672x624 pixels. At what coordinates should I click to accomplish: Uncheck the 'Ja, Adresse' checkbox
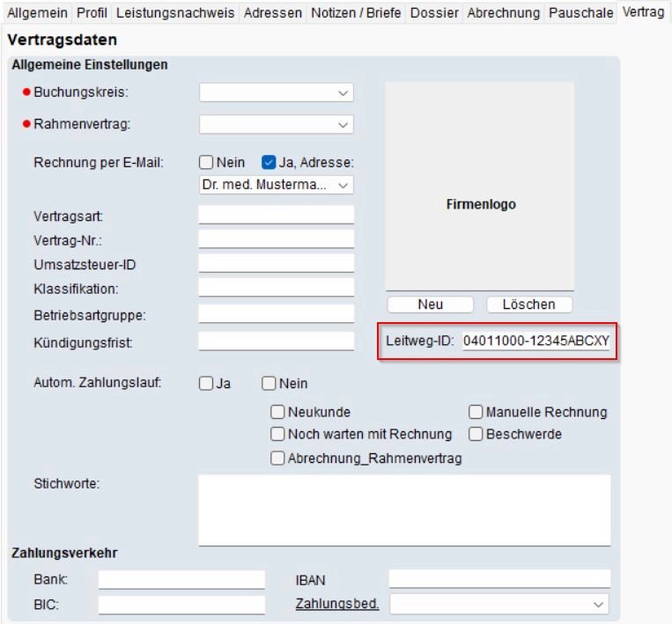[x=270, y=163]
